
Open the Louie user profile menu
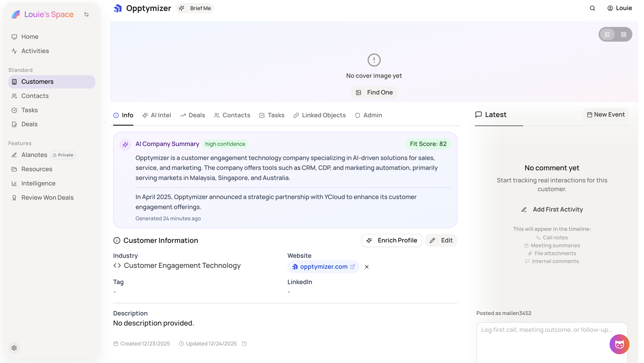pyautogui.click(x=619, y=8)
